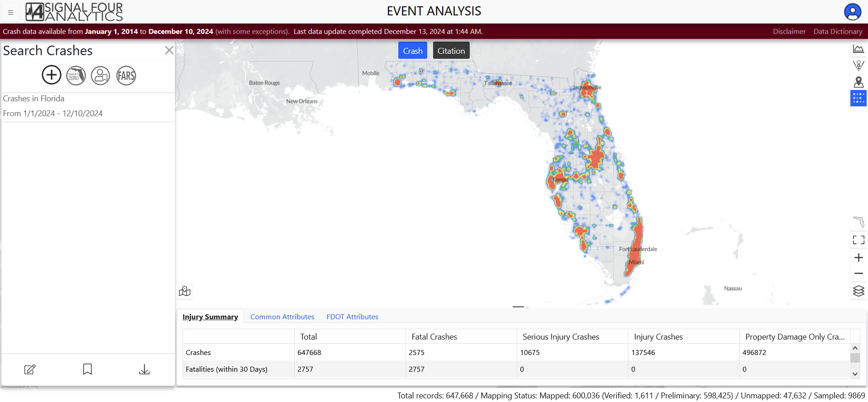Download the crash results

[x=144, y=369]
